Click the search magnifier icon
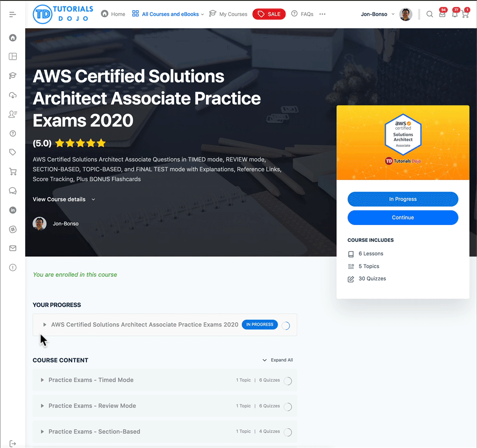 430,14
